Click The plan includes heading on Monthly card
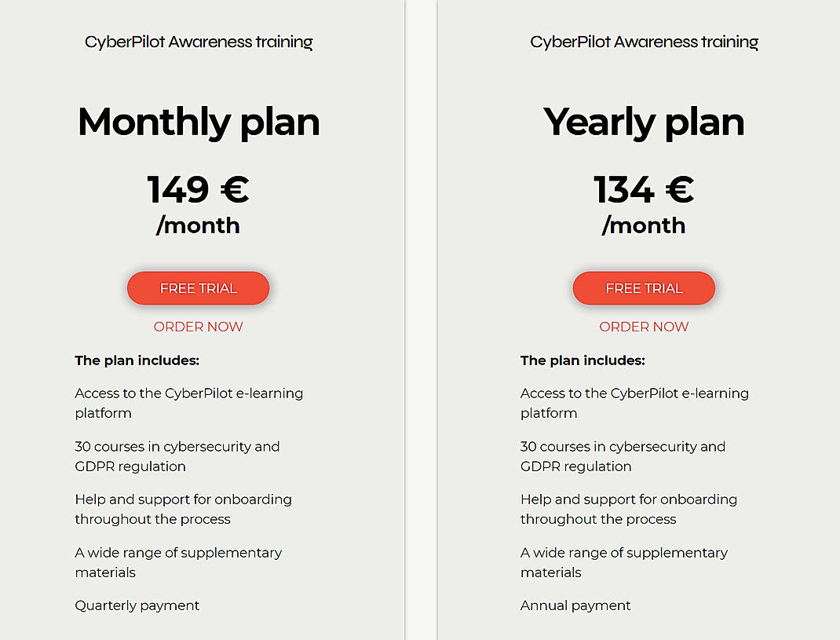 click(137, 360)
